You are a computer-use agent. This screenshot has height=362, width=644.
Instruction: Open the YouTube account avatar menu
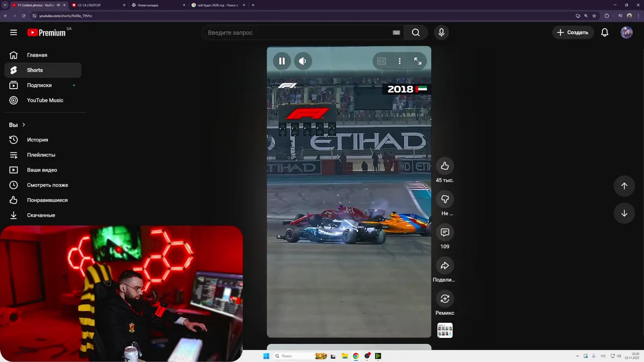pos(626,33)
